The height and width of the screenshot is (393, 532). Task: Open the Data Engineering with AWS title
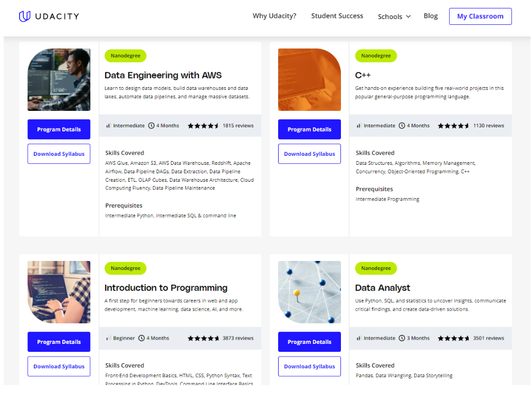tap(163, 75)
